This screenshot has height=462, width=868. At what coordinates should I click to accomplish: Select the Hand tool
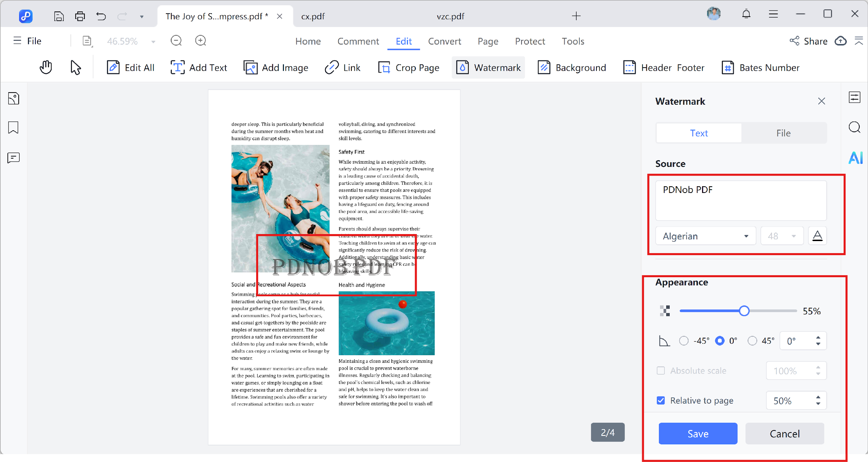pos(45,67)
